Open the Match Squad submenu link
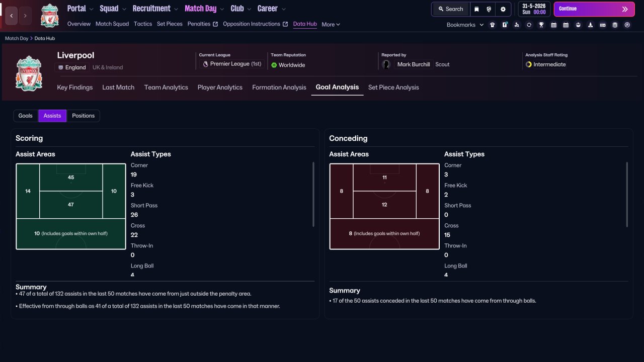Image resolution: width=644 pixels, height=362 pixels. pos(112,24)
